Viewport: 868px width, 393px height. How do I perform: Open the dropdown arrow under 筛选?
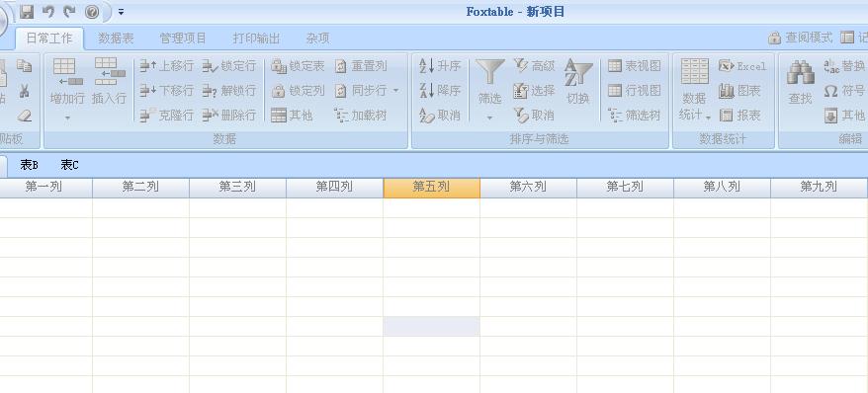point(490,118)
